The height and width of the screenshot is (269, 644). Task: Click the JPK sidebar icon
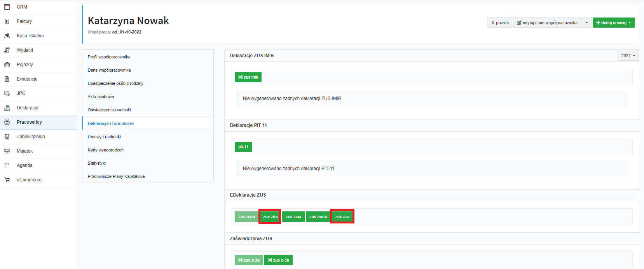(7, 93)
